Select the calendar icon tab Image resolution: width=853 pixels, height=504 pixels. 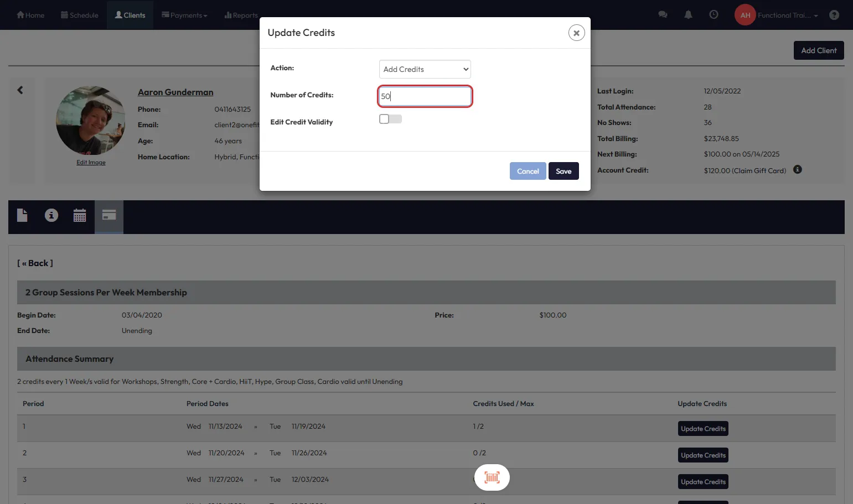click(80, 215)
